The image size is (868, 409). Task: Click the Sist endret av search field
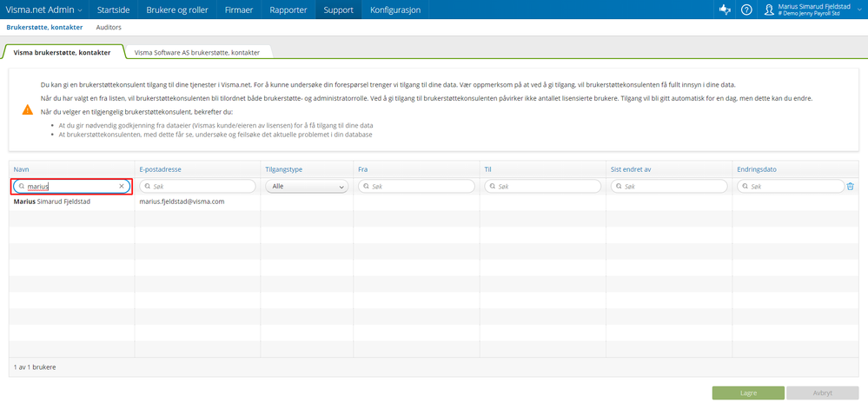(669, 187)
